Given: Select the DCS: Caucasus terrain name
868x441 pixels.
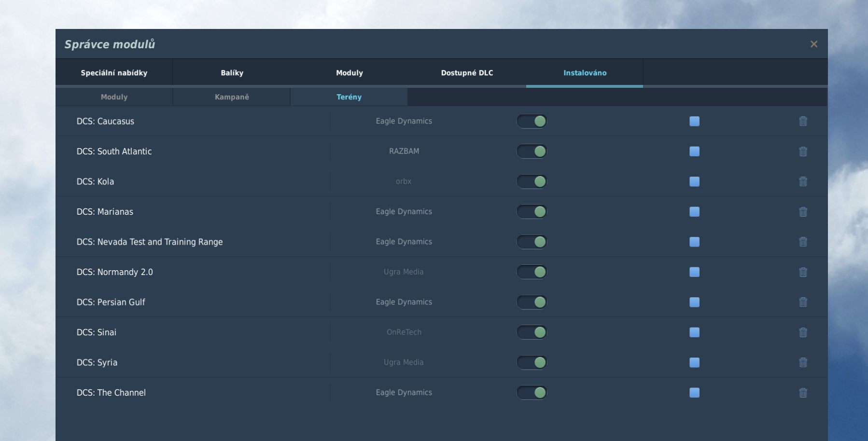Looking at the screenshot, I should coord(105,121).
